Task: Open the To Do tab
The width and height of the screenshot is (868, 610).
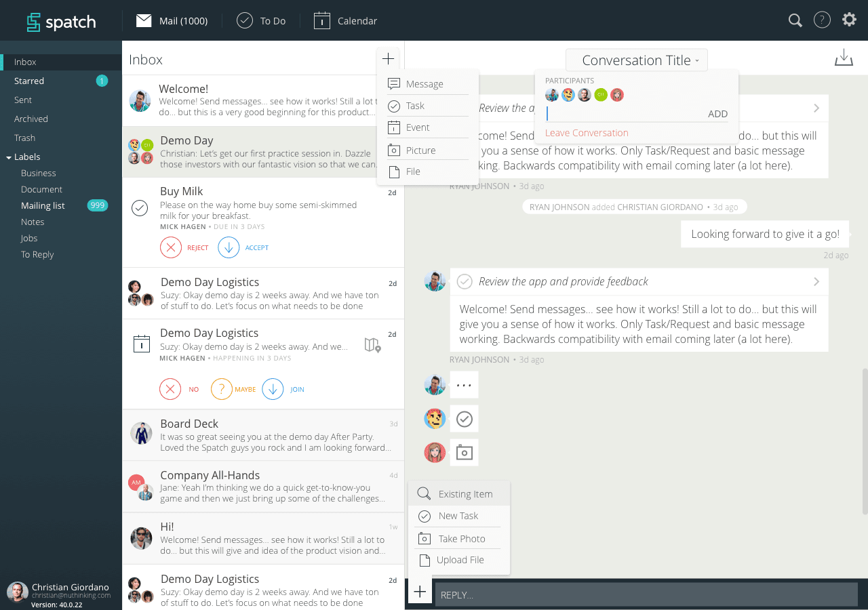Action: (261, 21)
